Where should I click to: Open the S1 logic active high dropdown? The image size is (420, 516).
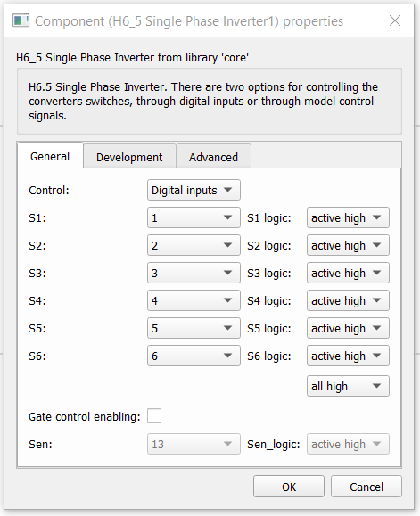tap(348, 217)
